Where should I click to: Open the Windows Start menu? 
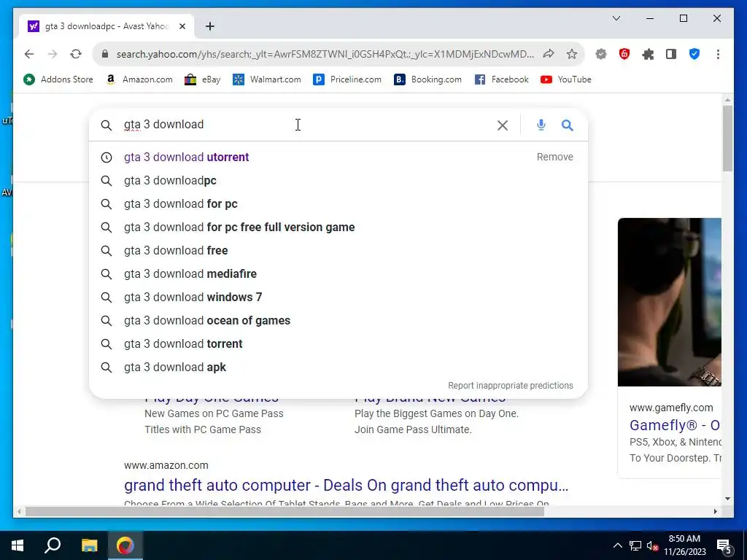(x=18, y=545)
